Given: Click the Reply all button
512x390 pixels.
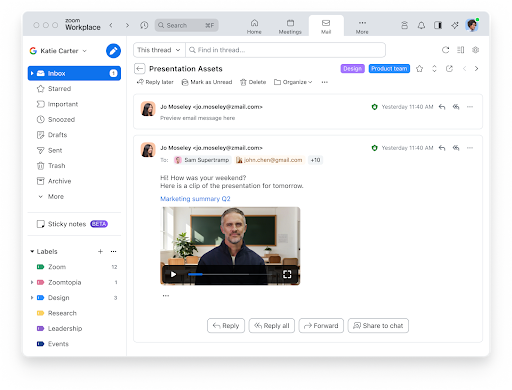Looking at the screenshot, I should coord(272,326).
